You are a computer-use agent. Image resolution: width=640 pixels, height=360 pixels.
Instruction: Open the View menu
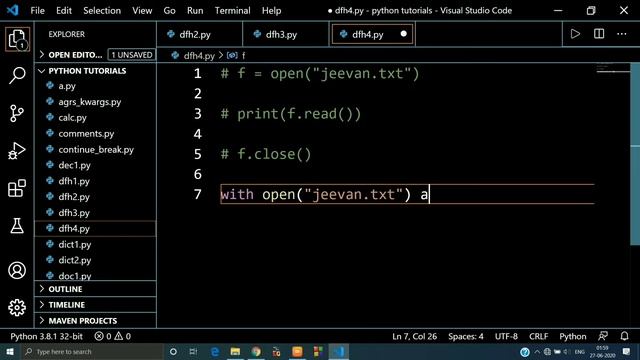point(142,11)
